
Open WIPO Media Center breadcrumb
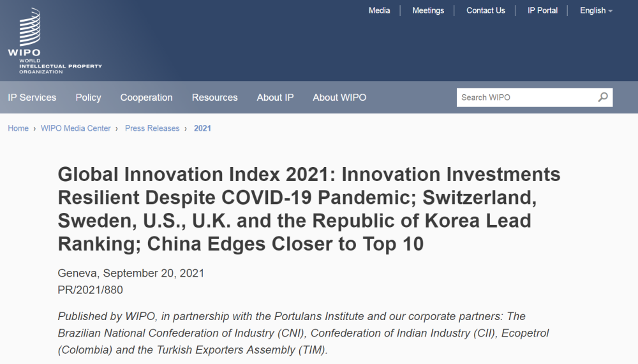tap(75, 128)
